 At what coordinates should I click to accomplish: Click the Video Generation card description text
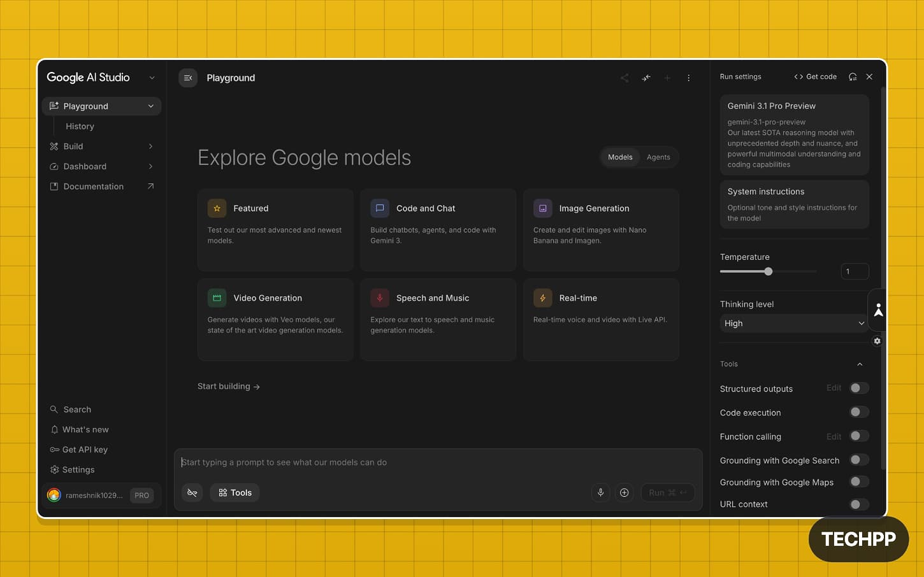[x=275, y=325]
